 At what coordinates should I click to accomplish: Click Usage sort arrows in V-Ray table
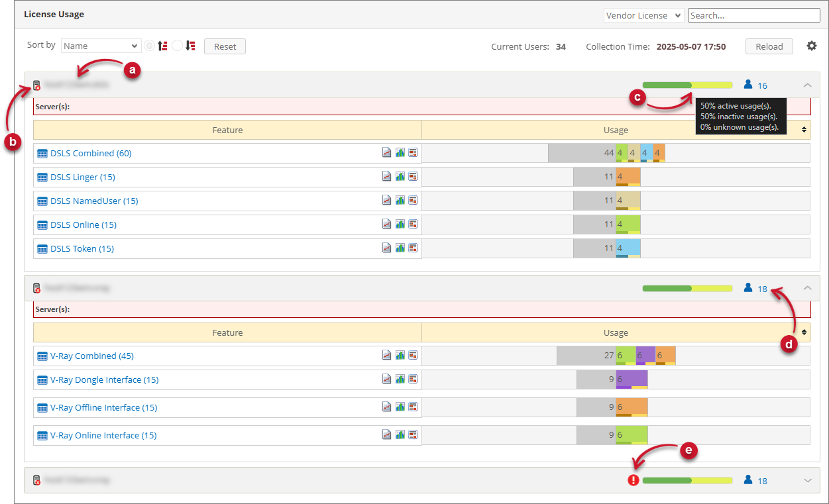[804, 332]
